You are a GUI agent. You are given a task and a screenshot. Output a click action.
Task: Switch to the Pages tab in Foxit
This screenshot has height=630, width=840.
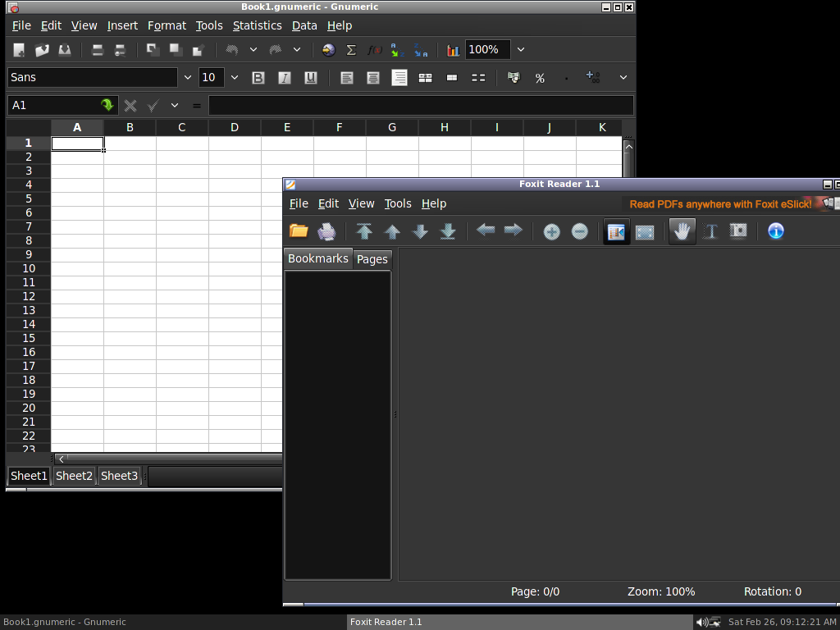[372, 259]
